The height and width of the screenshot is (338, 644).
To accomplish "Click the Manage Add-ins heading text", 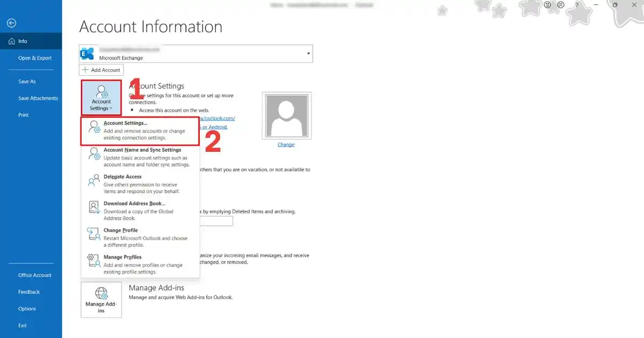I will click(x=156, y=288).
